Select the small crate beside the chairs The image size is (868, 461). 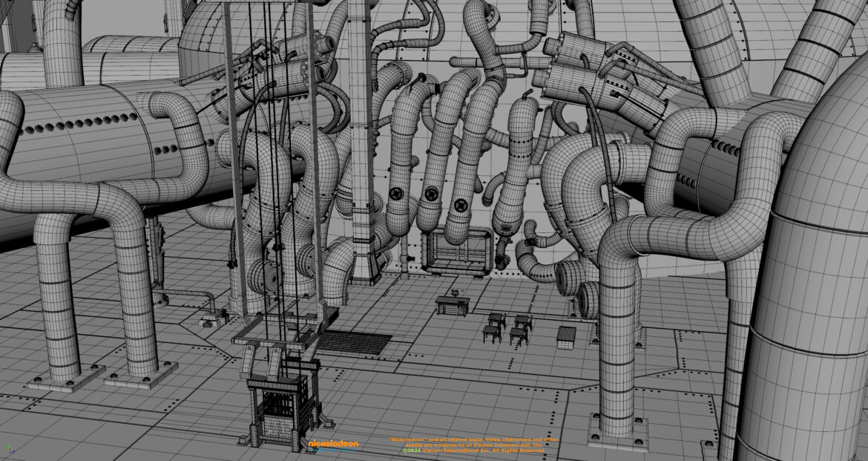point(566,337)
